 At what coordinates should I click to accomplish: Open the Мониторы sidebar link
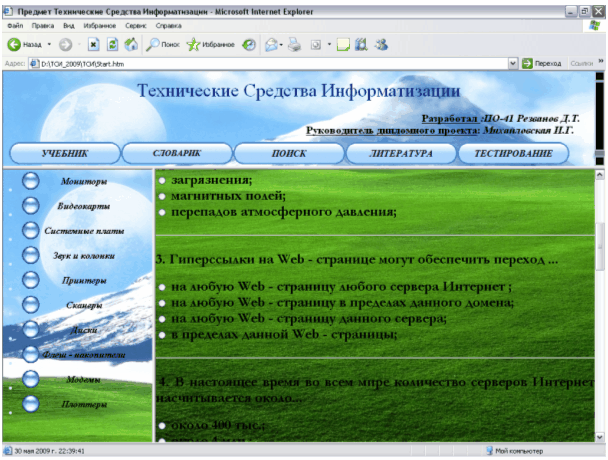click(84, 182)
